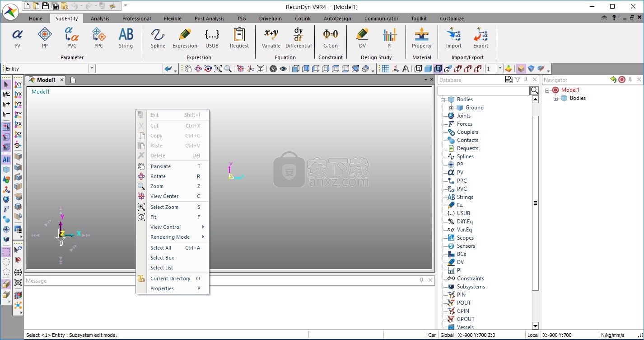Click the Import ribbon icon
This screenshot has width=644, height=340.
pyautogui.click(x=454, y=38)
